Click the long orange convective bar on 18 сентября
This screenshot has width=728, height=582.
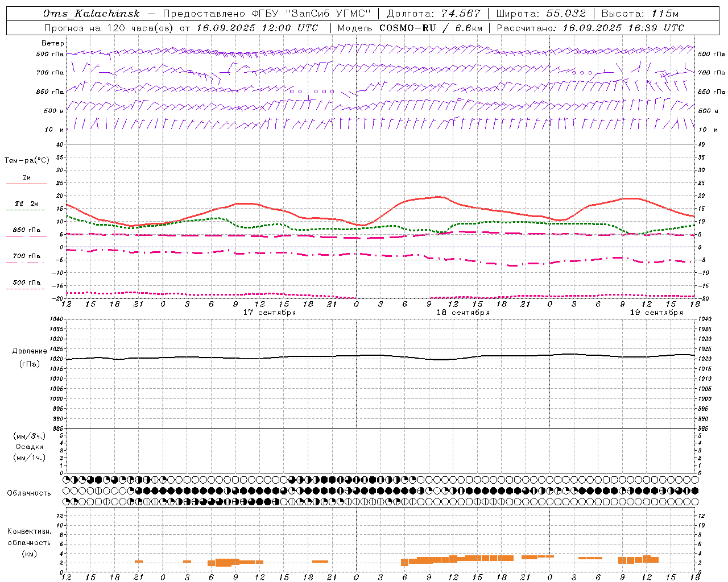[x=458, y=559]
